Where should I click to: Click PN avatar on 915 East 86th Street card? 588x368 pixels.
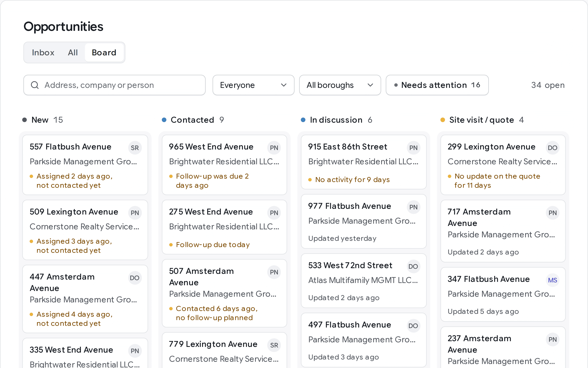(x=413, y=148)
